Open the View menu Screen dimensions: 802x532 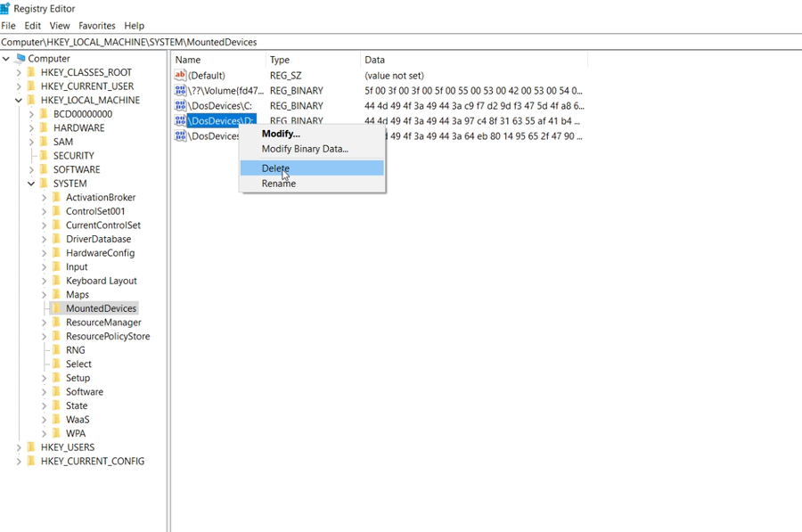click(60, 26)
